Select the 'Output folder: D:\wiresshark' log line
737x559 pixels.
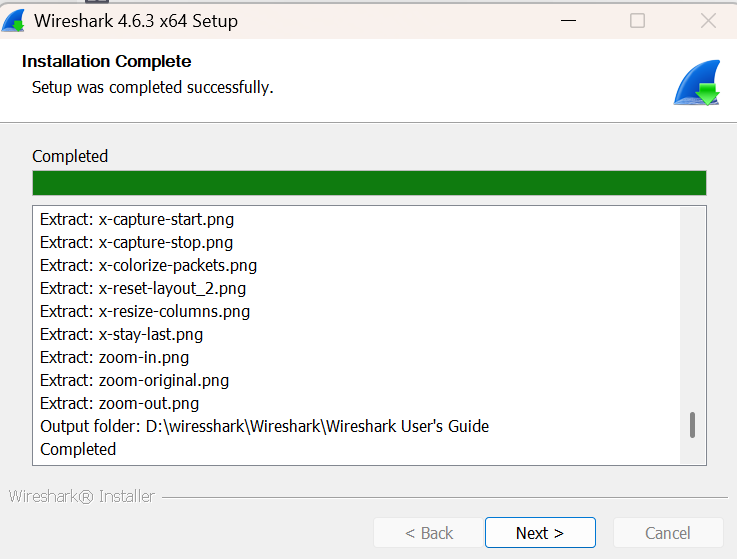tap(265, 426)
